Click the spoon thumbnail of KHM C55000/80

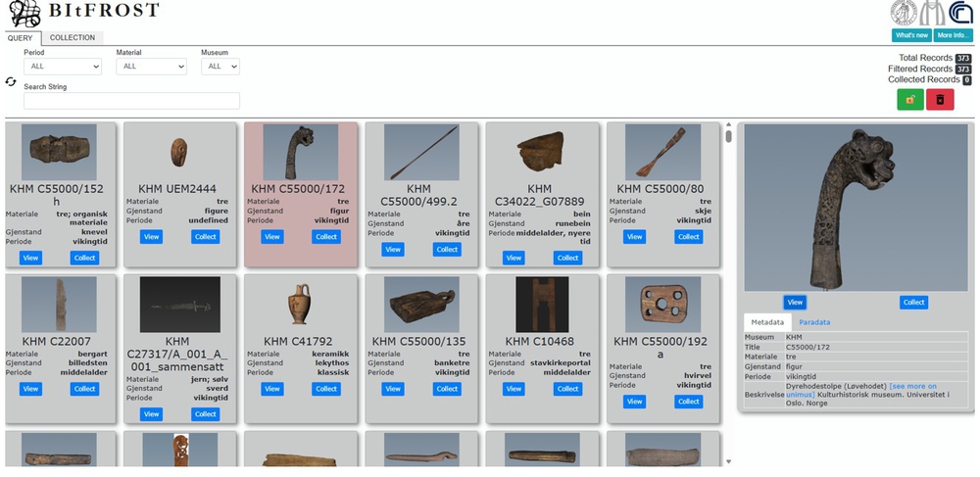(x=663, y=152)
